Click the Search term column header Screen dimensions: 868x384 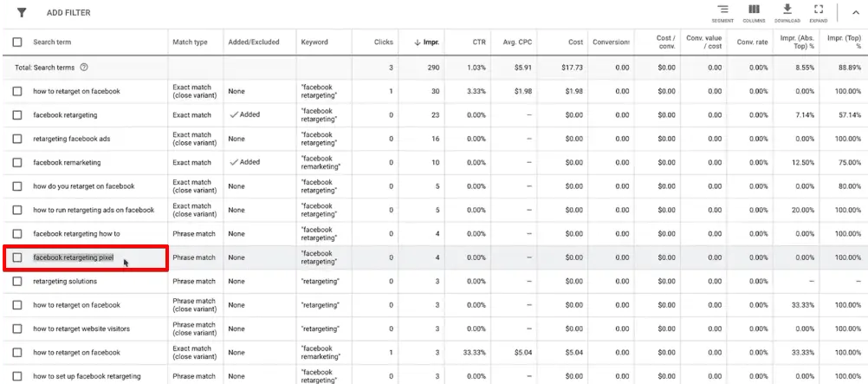coord(53,42)
